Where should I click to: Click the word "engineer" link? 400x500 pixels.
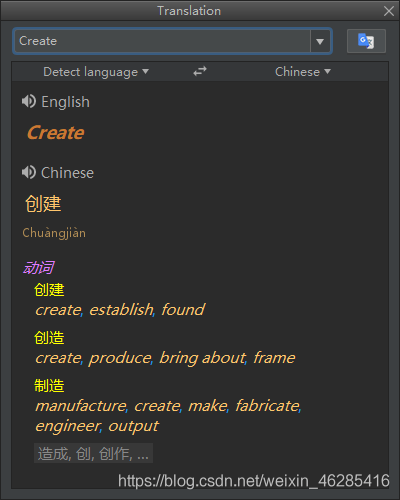pyautogui.click(x=68, y=426)
